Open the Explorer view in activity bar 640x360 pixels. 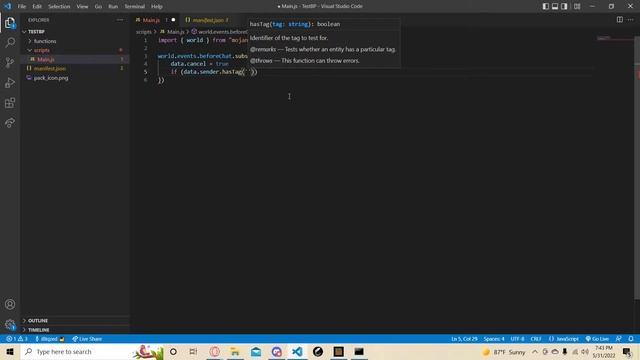coord(10,23)
